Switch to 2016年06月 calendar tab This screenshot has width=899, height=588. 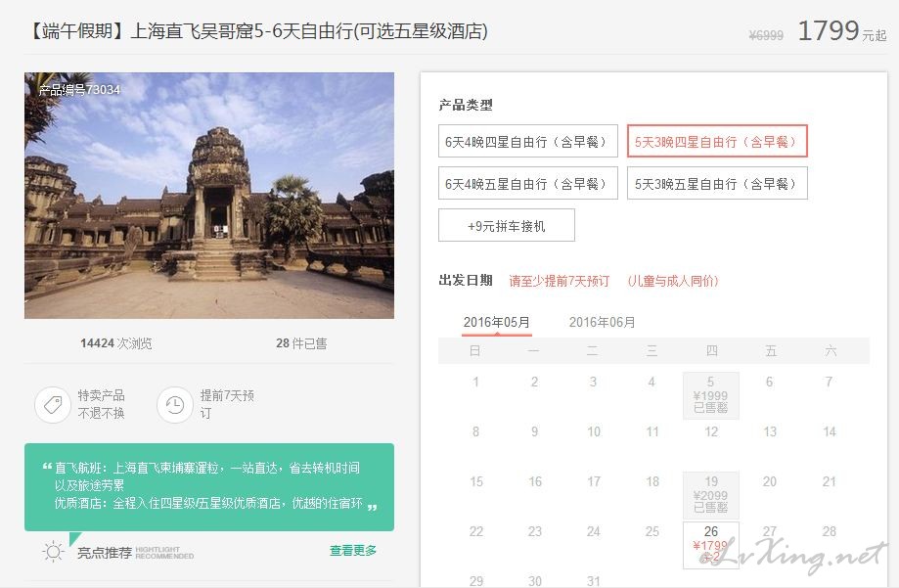click(603, 322)
